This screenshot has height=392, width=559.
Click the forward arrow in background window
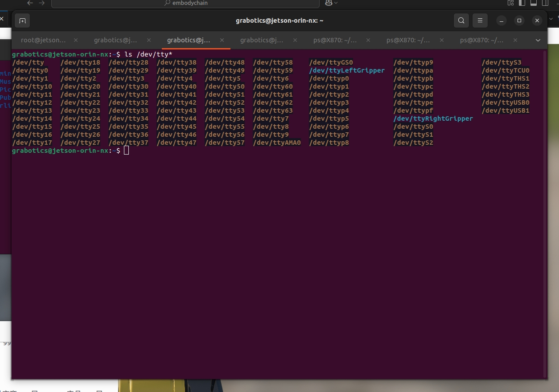(x=42, y=3)
